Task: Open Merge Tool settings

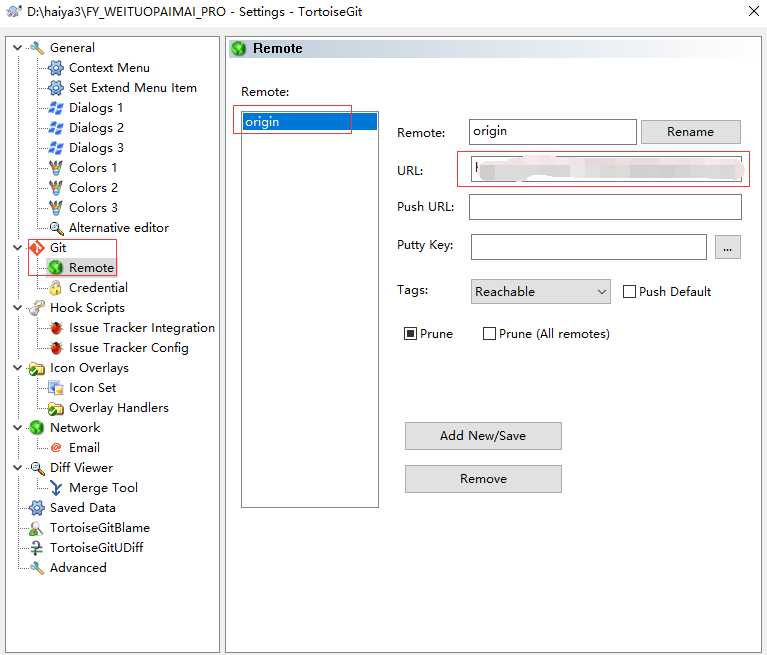Action: pyautogui.click(x=103, y=488)
